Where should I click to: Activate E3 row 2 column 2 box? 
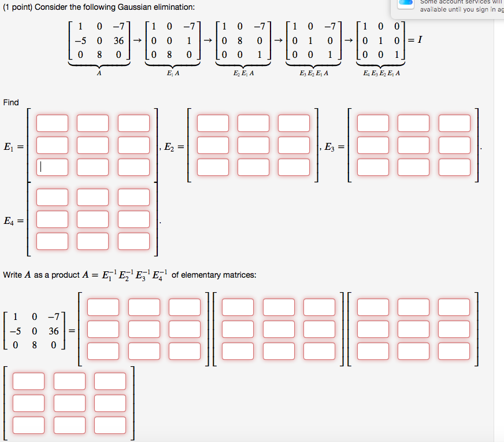coord(413,145)
